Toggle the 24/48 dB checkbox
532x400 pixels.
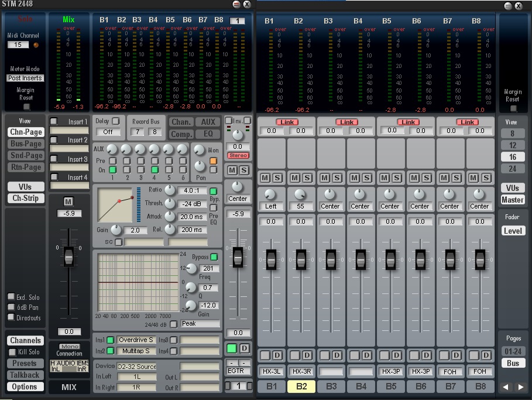pyautogui.click(x=173, y=324)
